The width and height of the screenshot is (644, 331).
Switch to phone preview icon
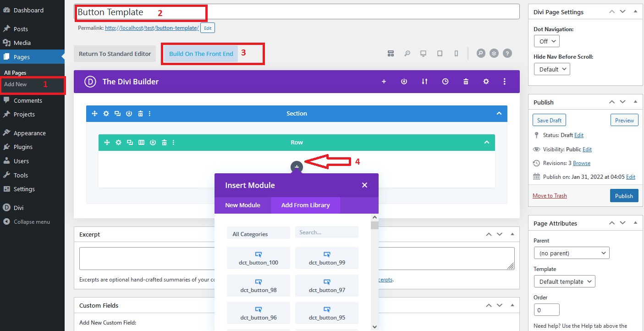click(x=456, y=54)
